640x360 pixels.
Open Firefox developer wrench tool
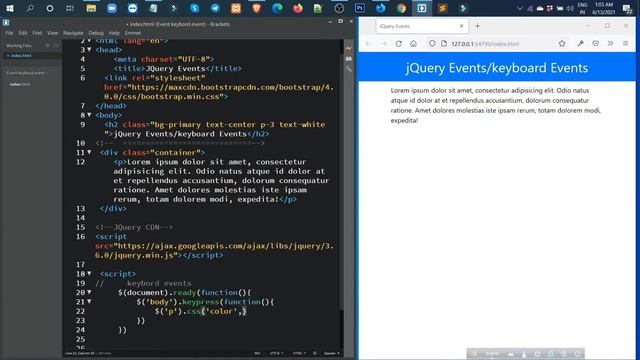click(580, 44)
